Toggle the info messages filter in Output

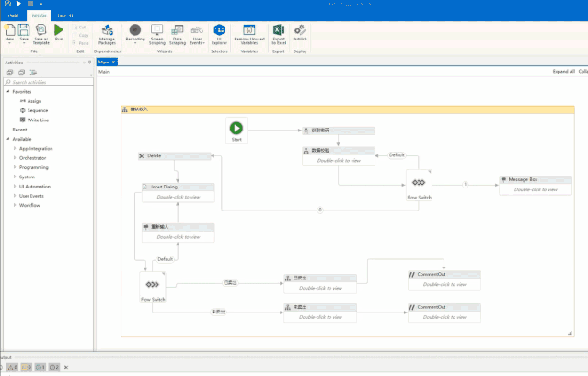(x=40, y=367)
